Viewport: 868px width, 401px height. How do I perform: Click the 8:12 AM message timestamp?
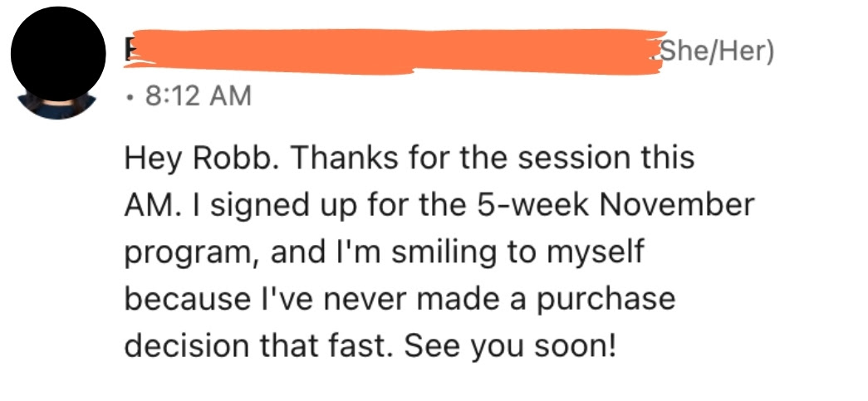pyautogui.click(x=199, y=95)
